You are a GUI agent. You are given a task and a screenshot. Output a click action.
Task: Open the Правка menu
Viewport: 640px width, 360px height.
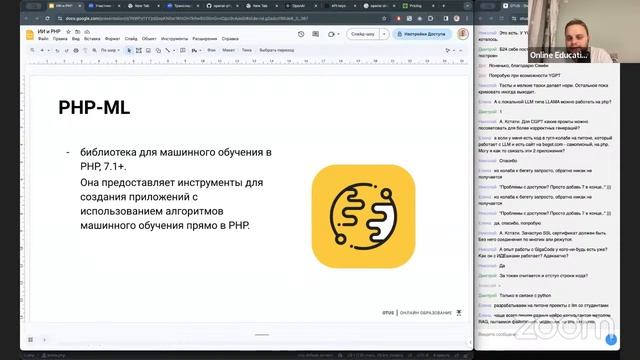pyautogui.click(x=60, y=39)
